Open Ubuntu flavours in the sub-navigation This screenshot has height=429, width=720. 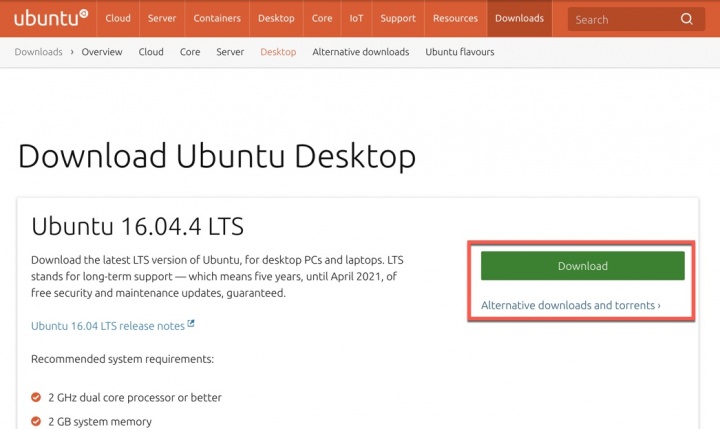pyautogui.click(x=459, y=52)
